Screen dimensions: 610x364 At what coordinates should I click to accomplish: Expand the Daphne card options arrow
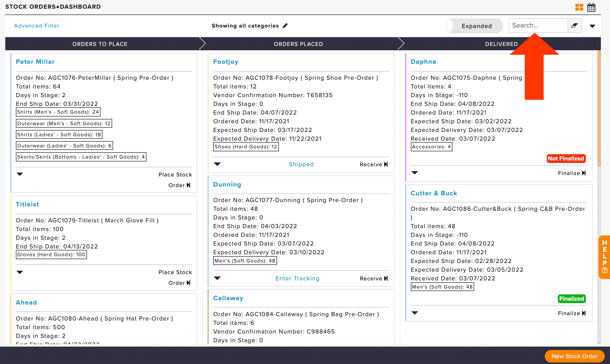pyautogui.click(x=415, y=173)
